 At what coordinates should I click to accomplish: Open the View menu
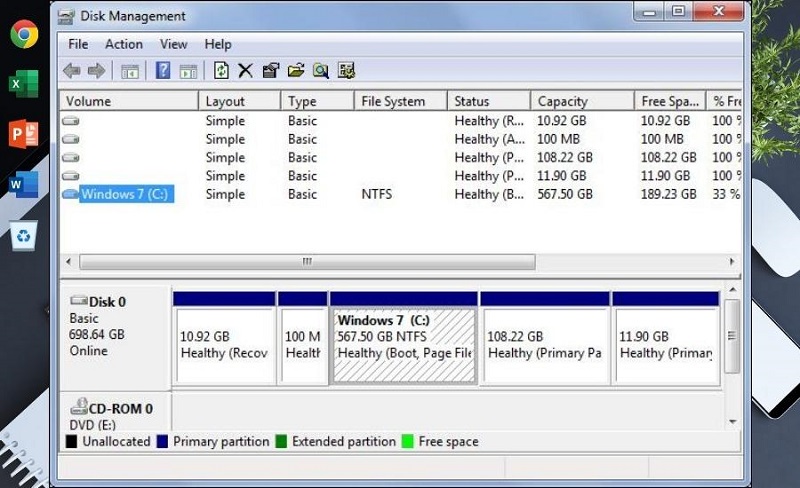(174, 44)
